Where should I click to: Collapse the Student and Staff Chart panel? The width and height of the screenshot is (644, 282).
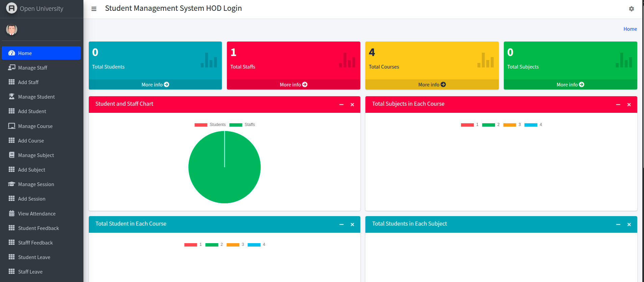coord(341,105)
